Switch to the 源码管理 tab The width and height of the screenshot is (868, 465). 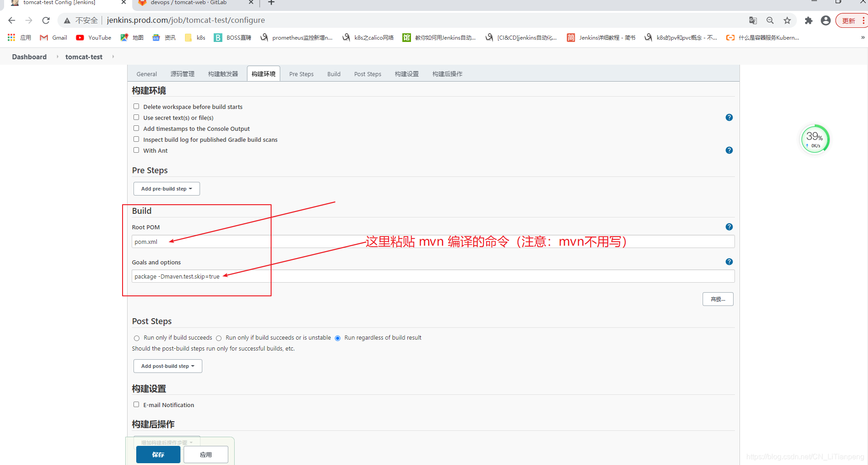tap(182, 74)
